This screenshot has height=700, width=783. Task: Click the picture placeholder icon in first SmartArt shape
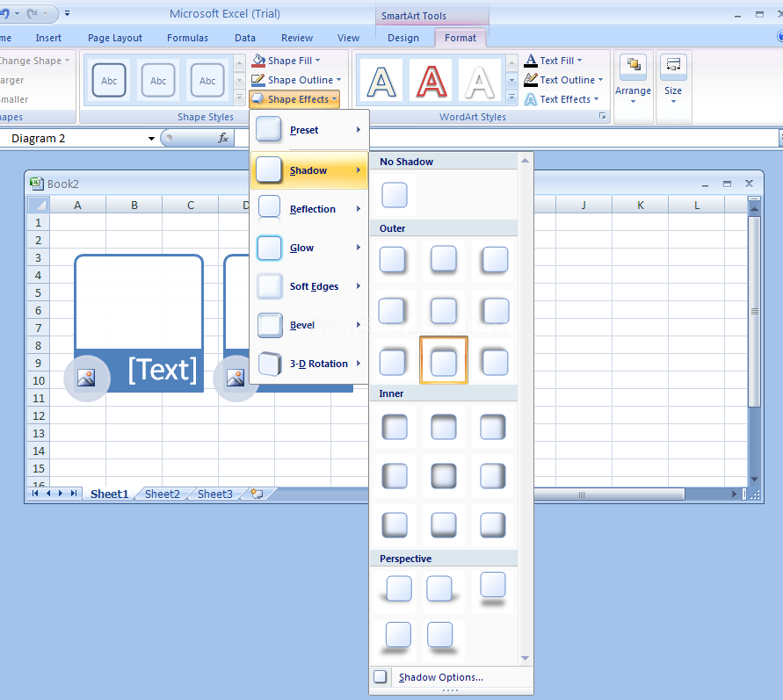[x=86, y=379]
